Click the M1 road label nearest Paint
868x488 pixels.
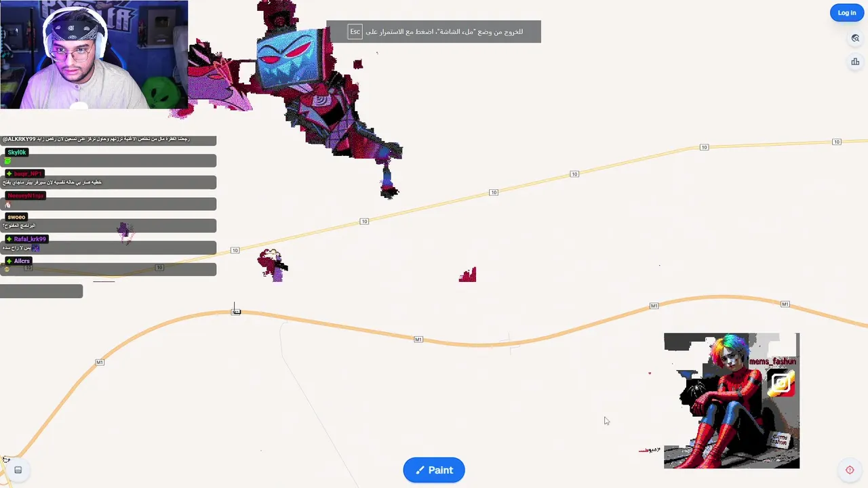click(418, 340)
